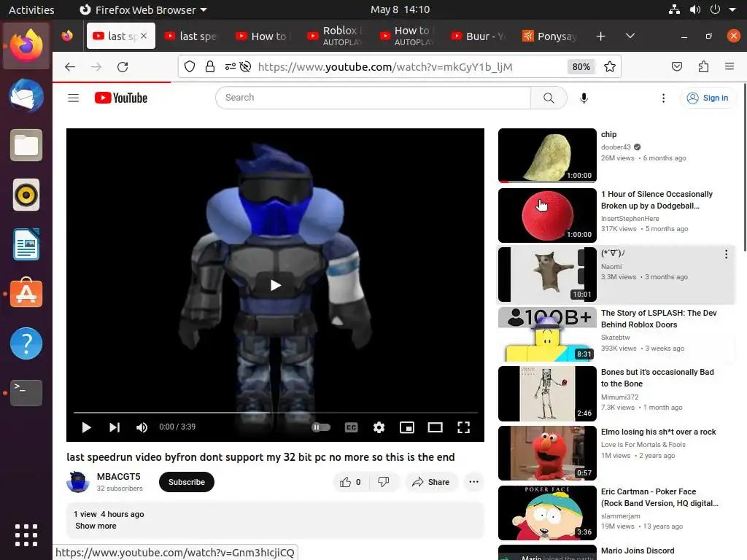Screen dimensions: 747x560
Task: Open Terminal from the dock
Action: click(26, 393)
